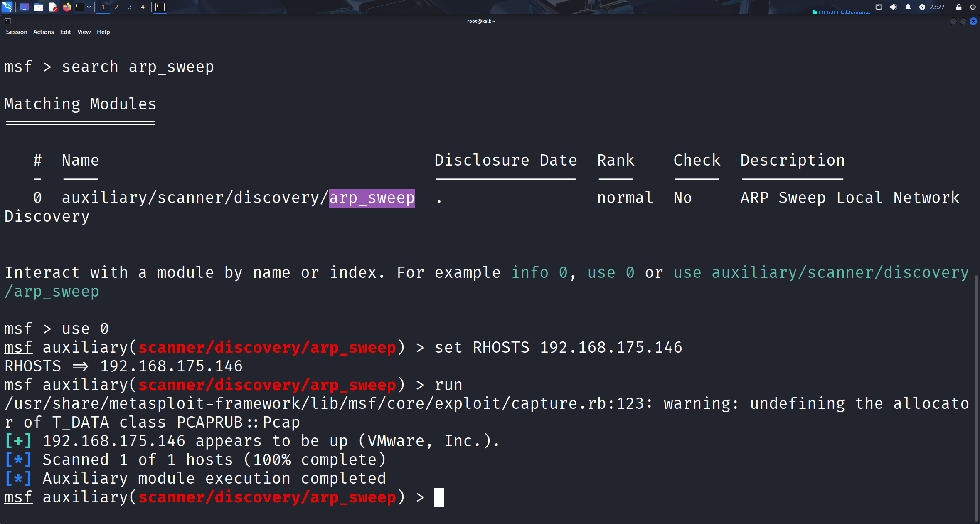
Task: Launch Firefox from the panel
Action: point(66,7)
